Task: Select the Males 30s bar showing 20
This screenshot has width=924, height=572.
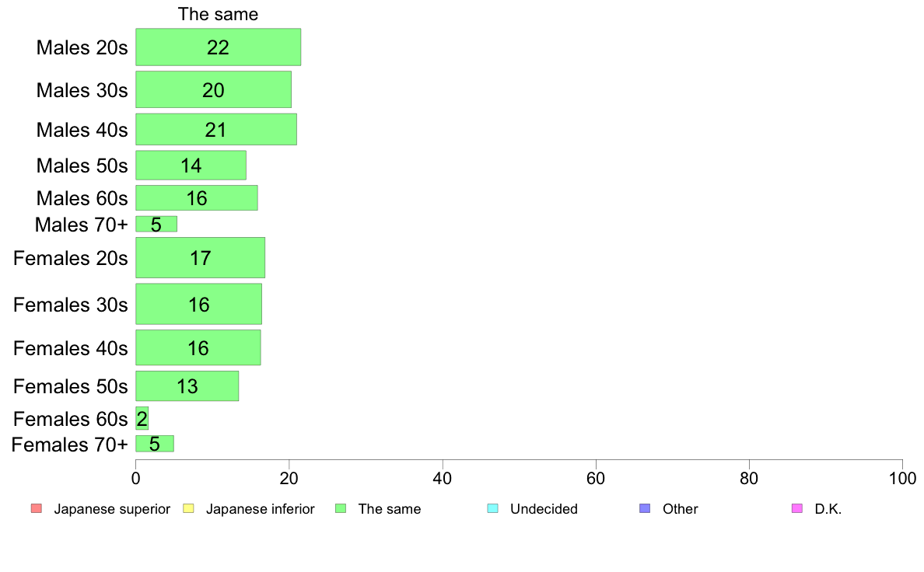Action: pyautogui.click(x=213, y=89)
